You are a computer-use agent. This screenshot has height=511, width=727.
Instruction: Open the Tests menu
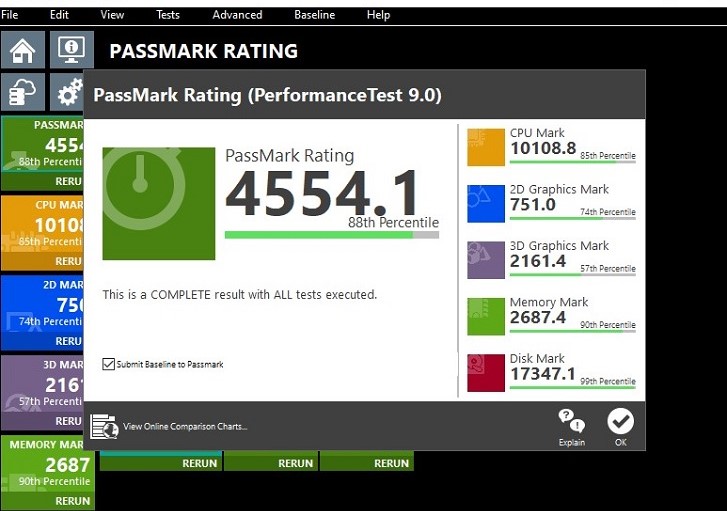pos(167,15)
